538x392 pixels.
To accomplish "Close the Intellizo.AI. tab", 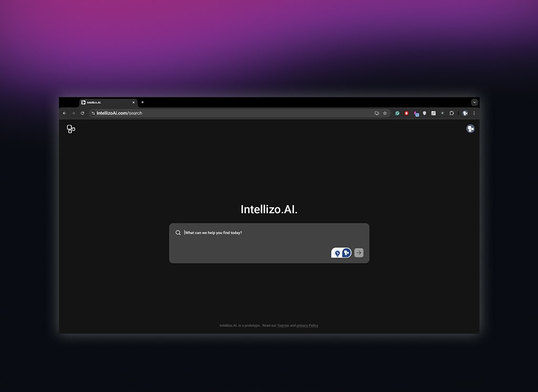I will click(x=133, y=102).
